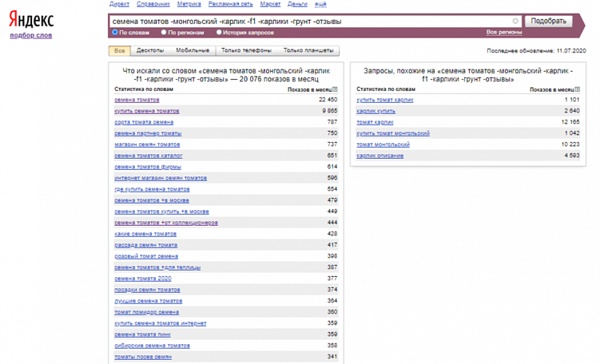The height and width of the screenshot is (364, 600).
Task: Open 'интернет магазин семян томатов' link
Action: (x=161, y=178)
